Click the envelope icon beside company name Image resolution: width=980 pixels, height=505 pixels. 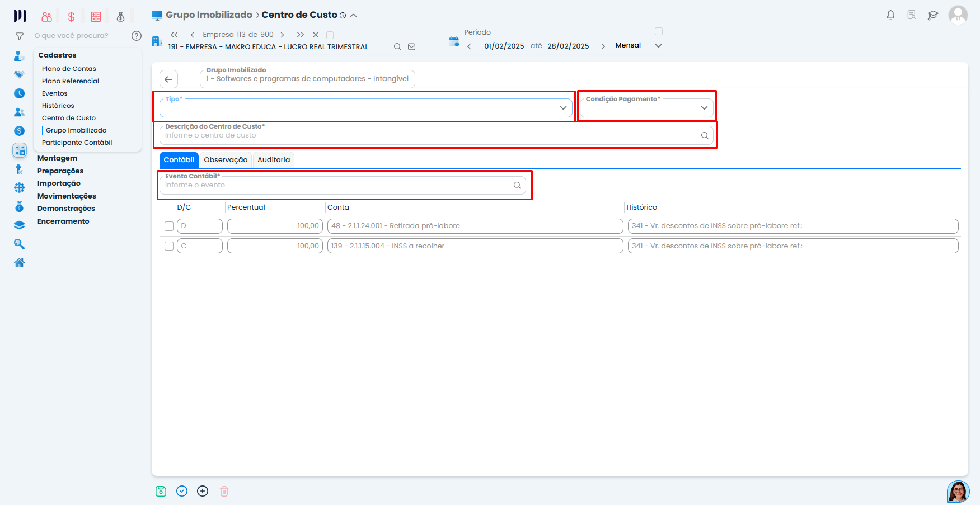tap(412, 47)
